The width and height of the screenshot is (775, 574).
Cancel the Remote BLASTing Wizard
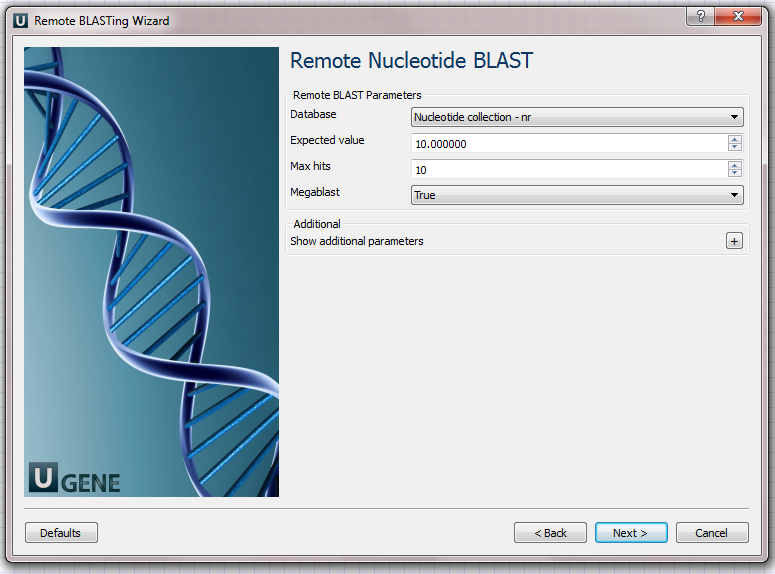pos(712,532)
